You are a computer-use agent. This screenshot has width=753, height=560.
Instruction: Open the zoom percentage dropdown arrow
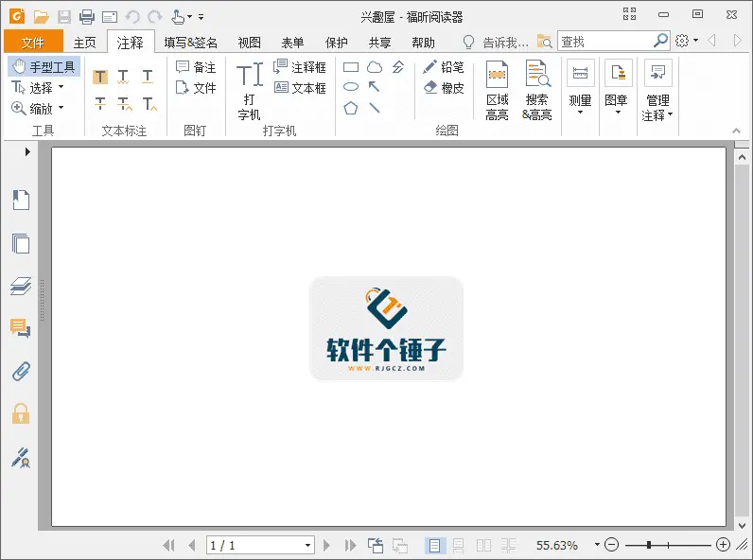(597, 545)
